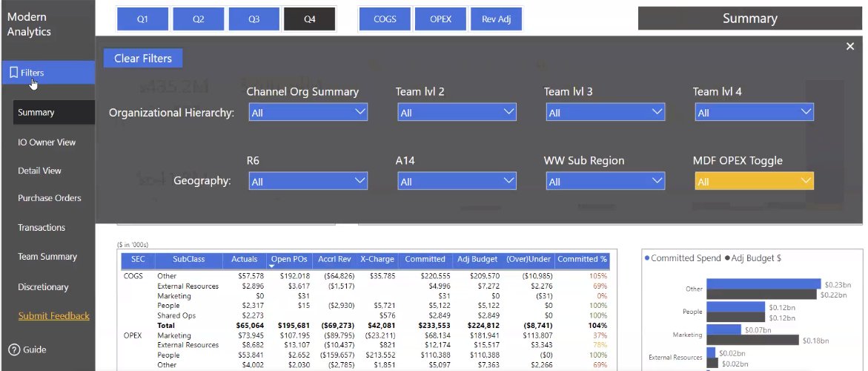Open the A14 geography dropdown
Screen dimensions: 868x371
tap(457, 181)
